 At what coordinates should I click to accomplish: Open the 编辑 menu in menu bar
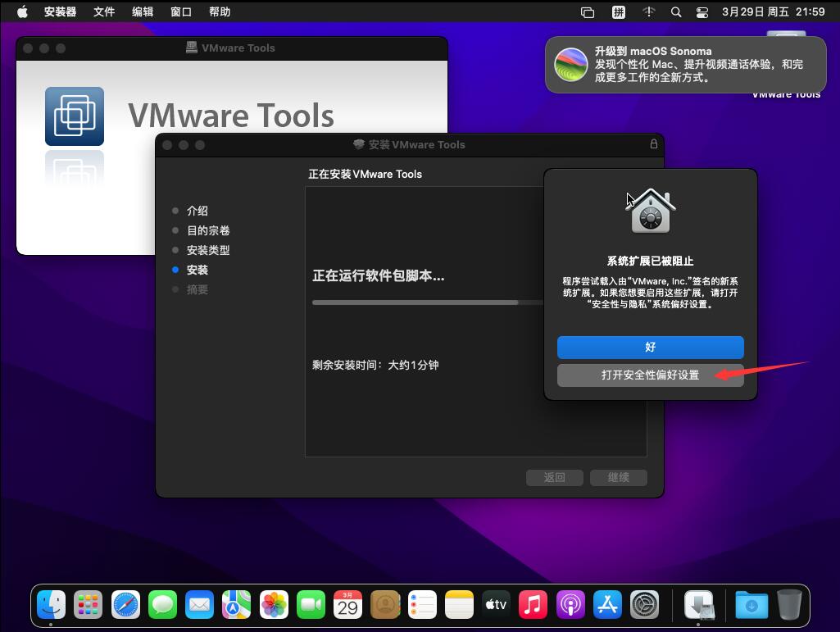tap(143, 11)
